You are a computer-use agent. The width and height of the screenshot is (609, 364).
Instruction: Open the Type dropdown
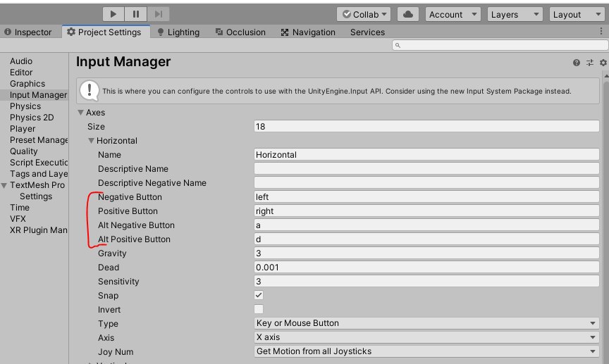point(426,323)
